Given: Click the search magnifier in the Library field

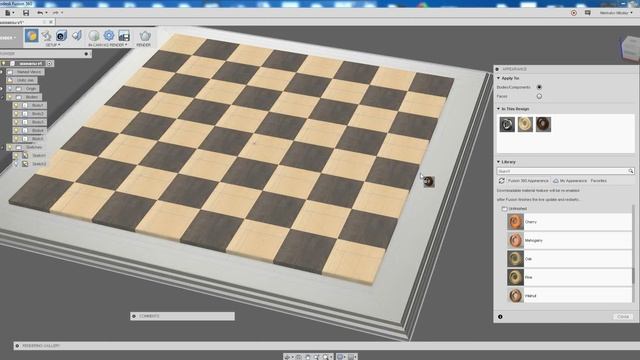Looking at the screenshot, I should click(x=631, y=171).
